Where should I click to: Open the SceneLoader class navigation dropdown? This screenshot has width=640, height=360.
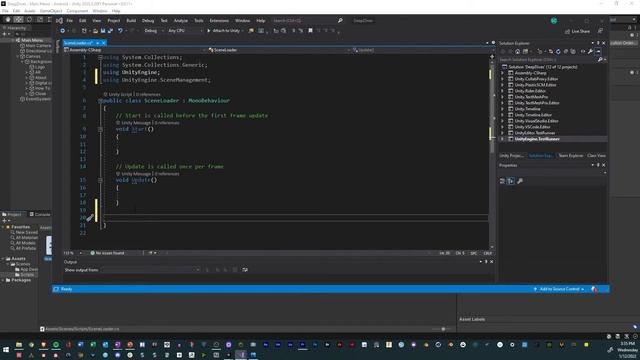pyautogui.click(x=279, y=50)
